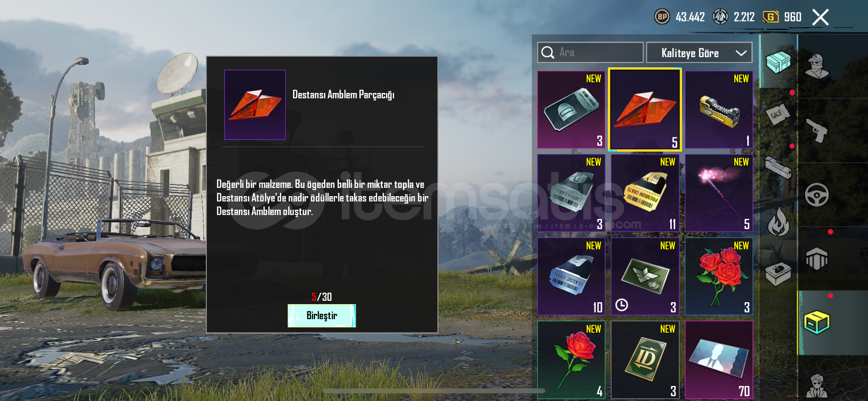Open the pistol weapons tab
Viewport: 868px width, 401px height.
(x=817, y=130)
